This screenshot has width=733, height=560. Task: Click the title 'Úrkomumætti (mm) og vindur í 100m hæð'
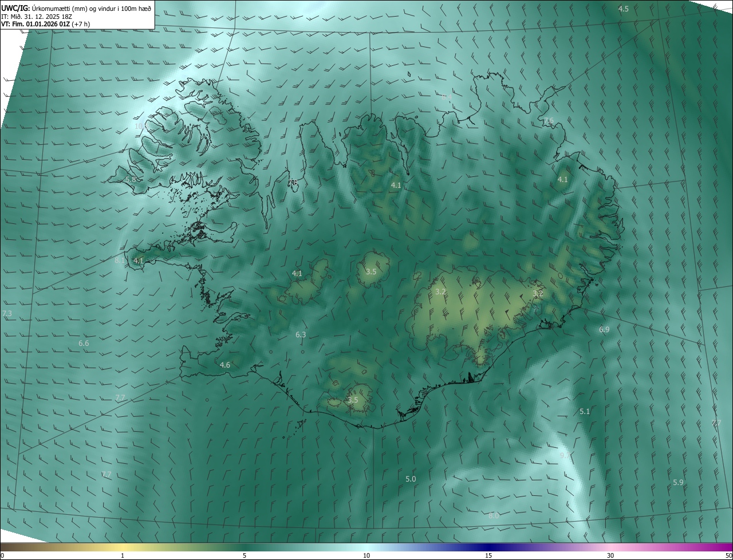pyautogui.click(x=91, y=7)
